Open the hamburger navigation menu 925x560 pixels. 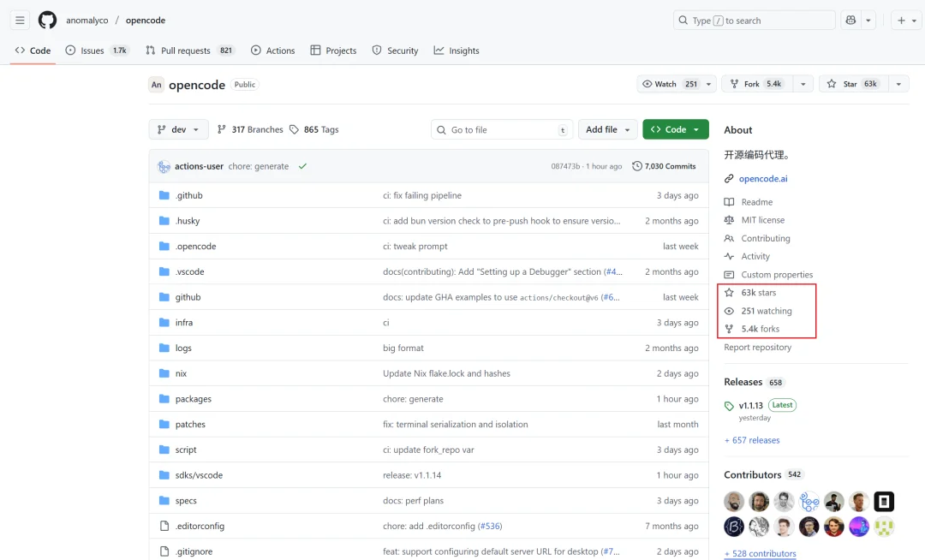[21, 21]
